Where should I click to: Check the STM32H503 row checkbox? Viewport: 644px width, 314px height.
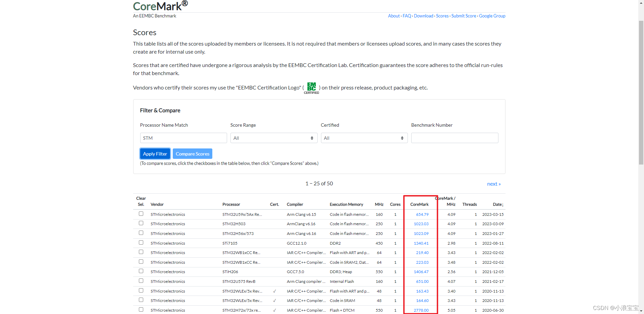(x=141, y=223)
